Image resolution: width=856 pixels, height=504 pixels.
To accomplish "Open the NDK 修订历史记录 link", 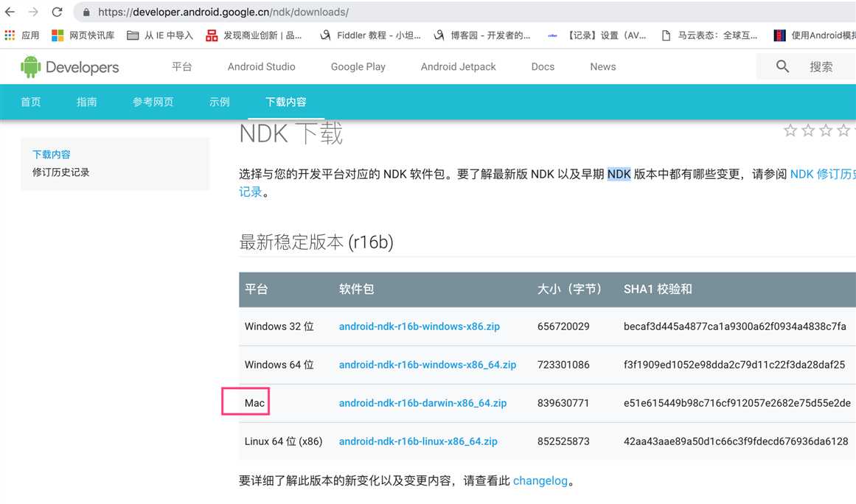I will [823, 174].
